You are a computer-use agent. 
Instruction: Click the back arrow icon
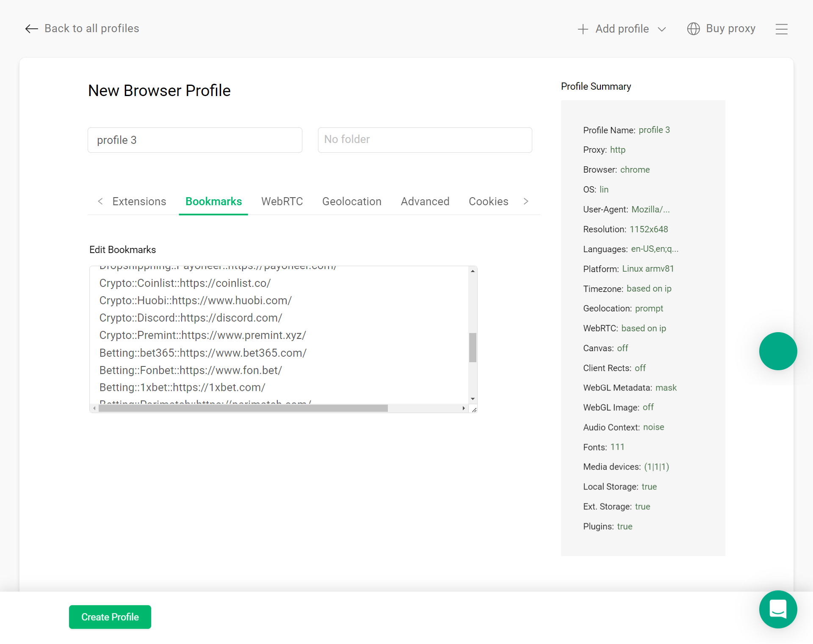click(32, 29)
